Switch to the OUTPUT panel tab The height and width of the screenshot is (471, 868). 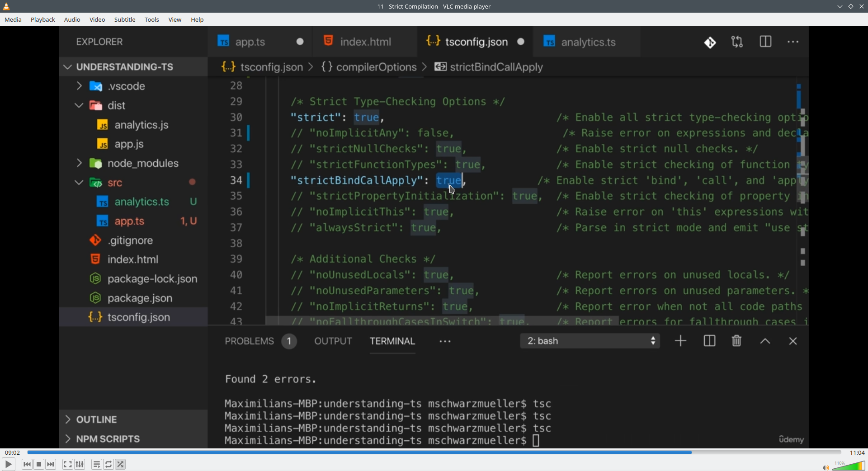(333, 341)
